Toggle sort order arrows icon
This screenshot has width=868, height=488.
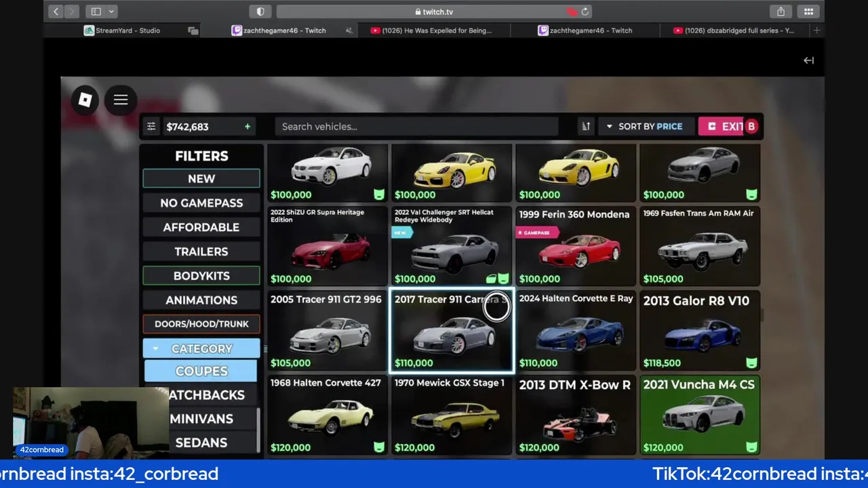pos(586,127)
